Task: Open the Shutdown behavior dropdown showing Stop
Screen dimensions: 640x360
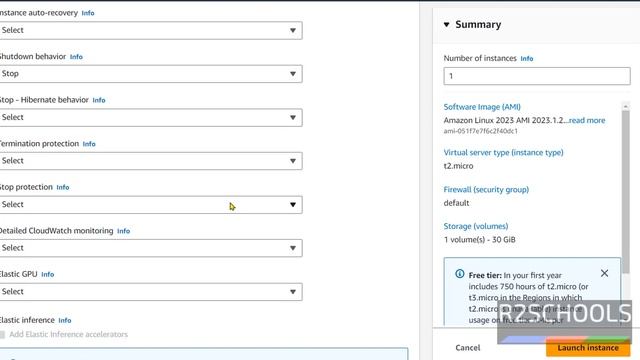Action: click(150, 74)
